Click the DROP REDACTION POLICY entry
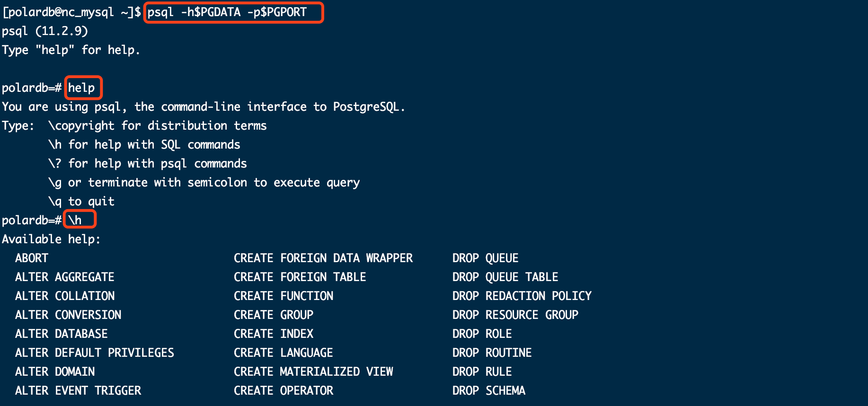Image resolution: width=868 pixels, height=406 pixels. 522,296
